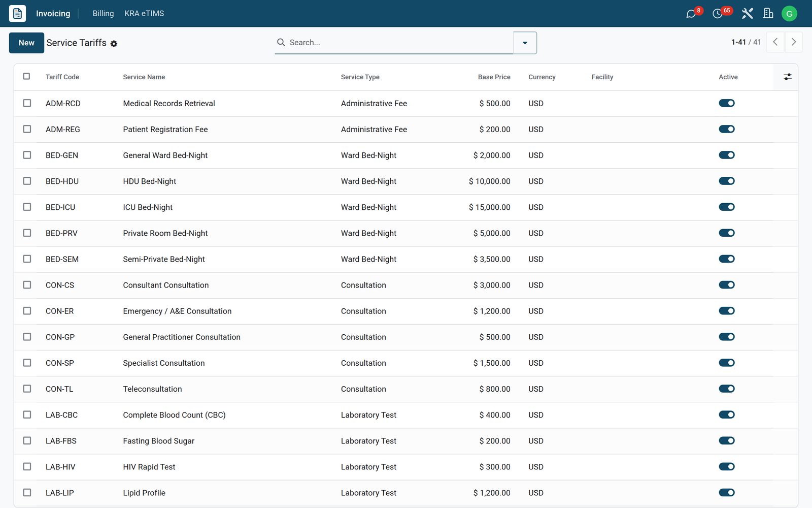Create a New service tariff
The width and height of the screenshot is (812, 508).
click(26, 43)
